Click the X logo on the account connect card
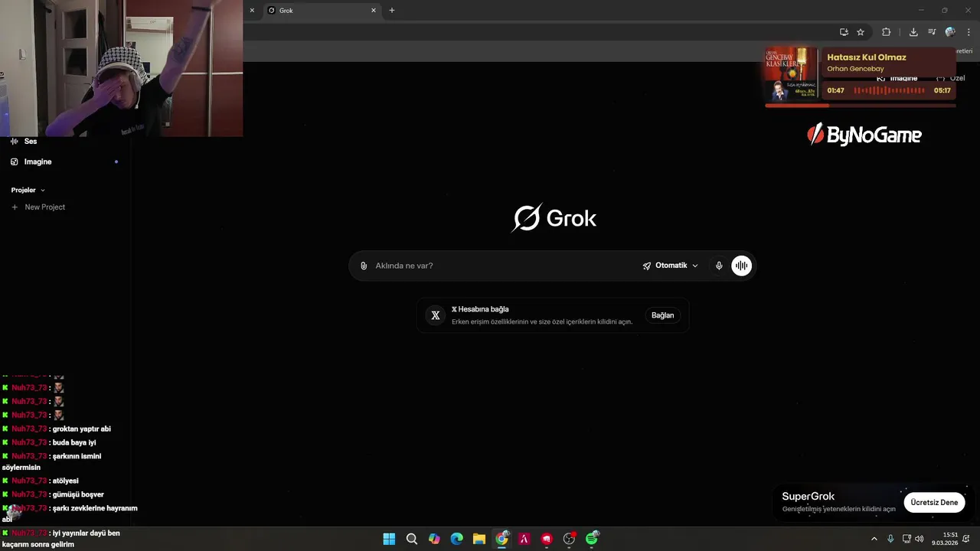Screen dimensions: 980x551 click(436, 315)
